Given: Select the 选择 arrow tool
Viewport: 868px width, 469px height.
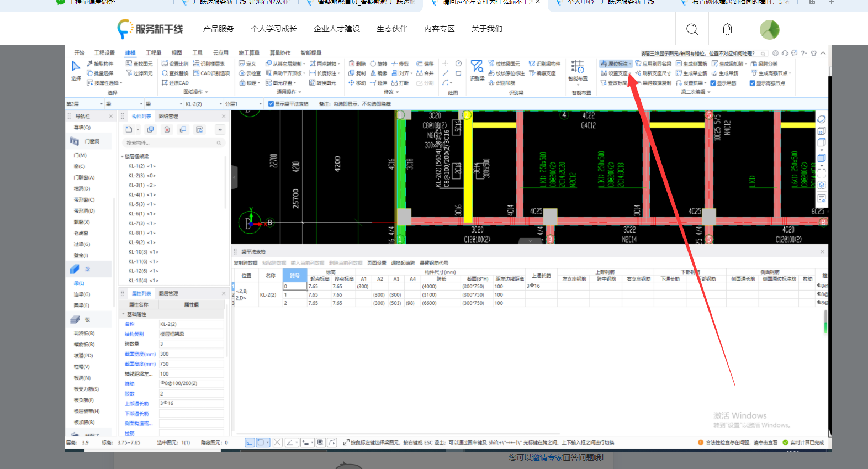Looking at the screenshot, I should pyautogui.click(x=76, y=70).
